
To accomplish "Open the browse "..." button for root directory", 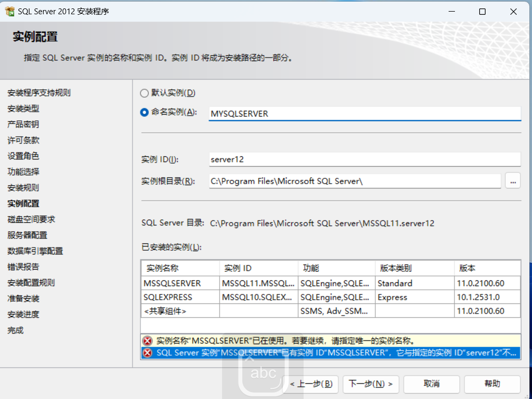I will (x=512, y=181).
